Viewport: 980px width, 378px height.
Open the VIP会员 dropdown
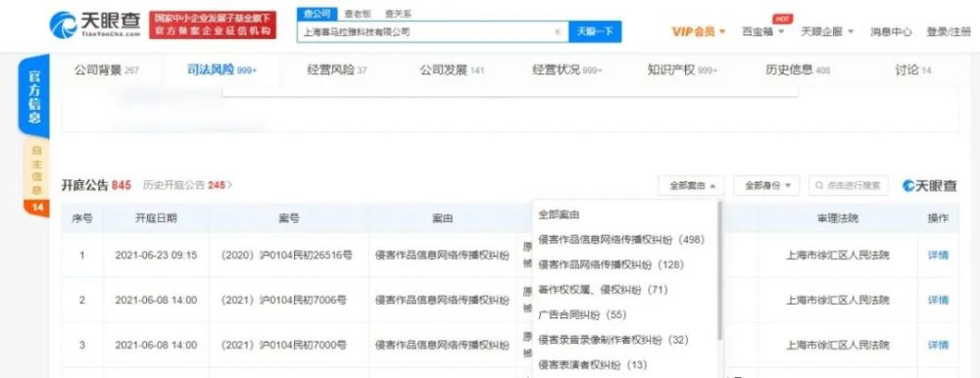(698, 31)
